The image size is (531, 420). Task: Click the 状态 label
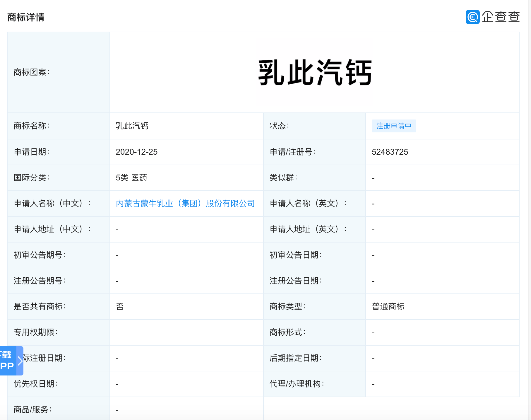pos(279,126)
